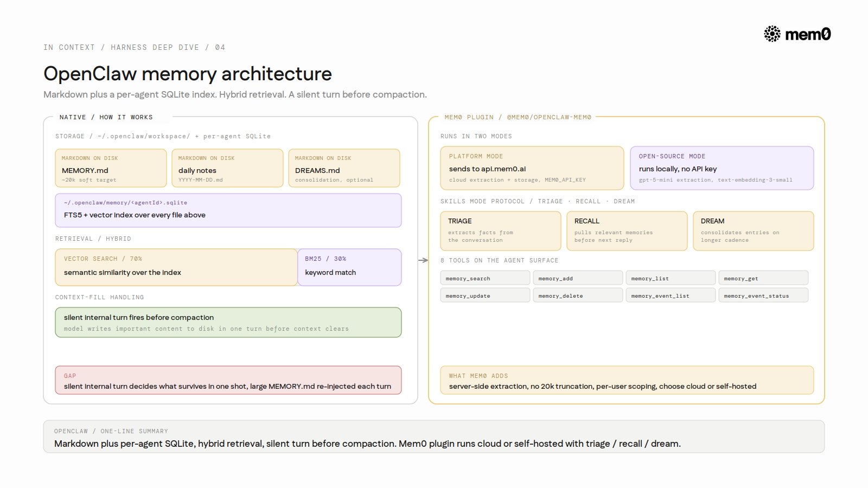Select the Vector Search 70% block
The width and height of the screenshot is (868, 488).
(176, 267)
